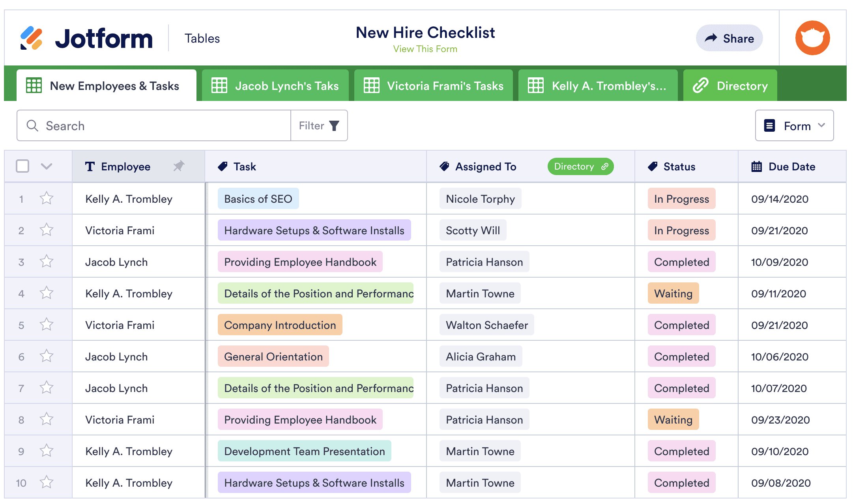Click the Filter funnel icon
This screenshot has width=853, height=504.
coord(334,126)
